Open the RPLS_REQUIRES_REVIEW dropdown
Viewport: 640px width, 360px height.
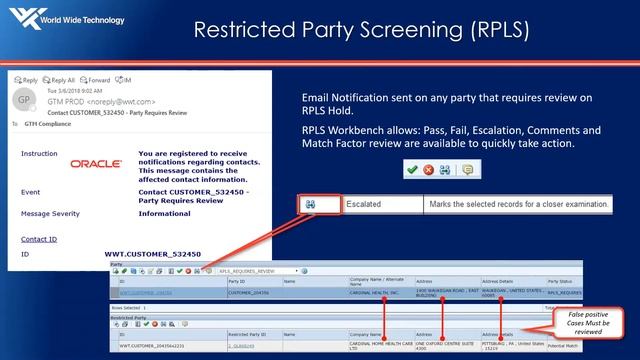[258, 271]
